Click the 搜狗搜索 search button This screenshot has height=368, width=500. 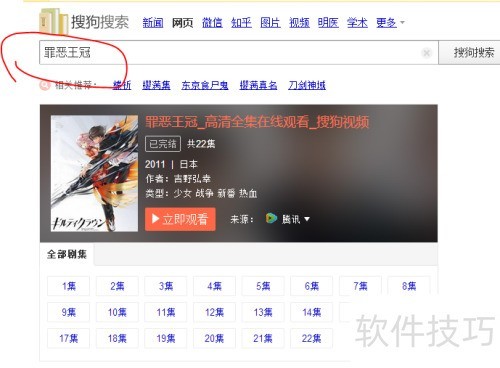coord(470,53)
